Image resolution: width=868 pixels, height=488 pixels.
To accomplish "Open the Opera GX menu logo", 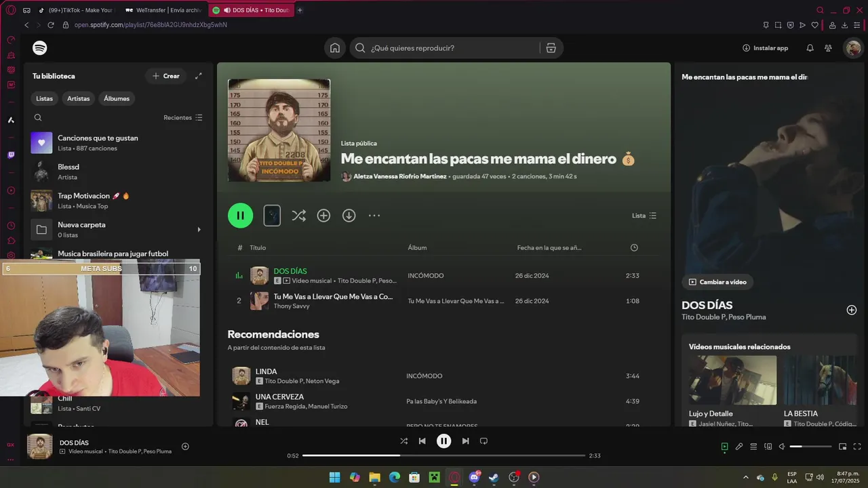I will 11,10.
